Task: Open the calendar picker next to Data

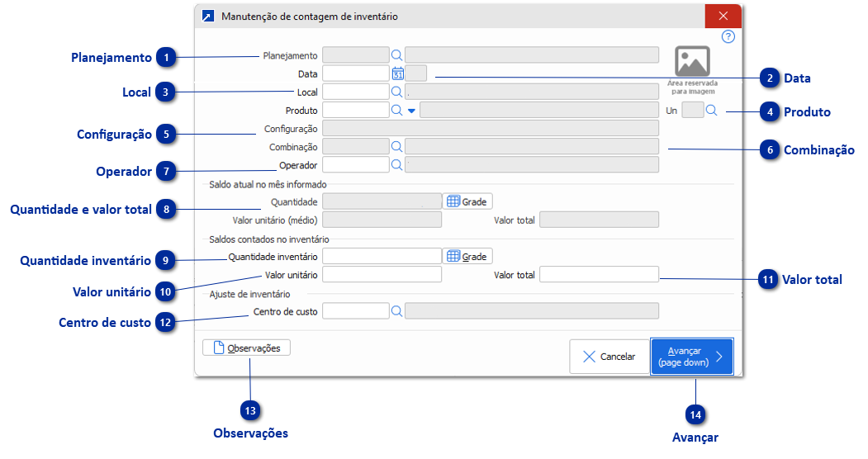Action: [x=397, y=73]
